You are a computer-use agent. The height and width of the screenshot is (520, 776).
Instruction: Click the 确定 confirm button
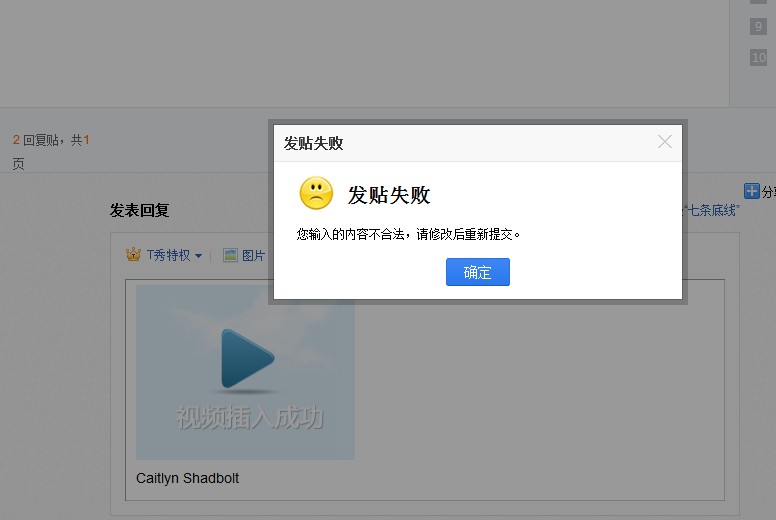[478, 272]
